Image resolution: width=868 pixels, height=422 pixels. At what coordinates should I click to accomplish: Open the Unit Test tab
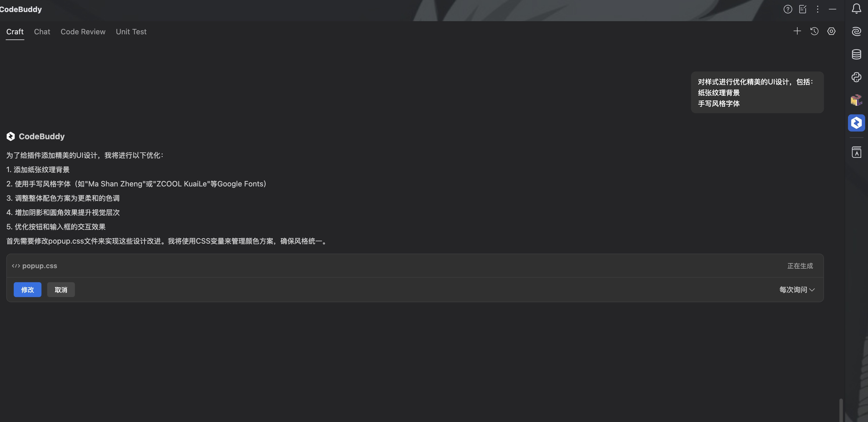point(131,32)
